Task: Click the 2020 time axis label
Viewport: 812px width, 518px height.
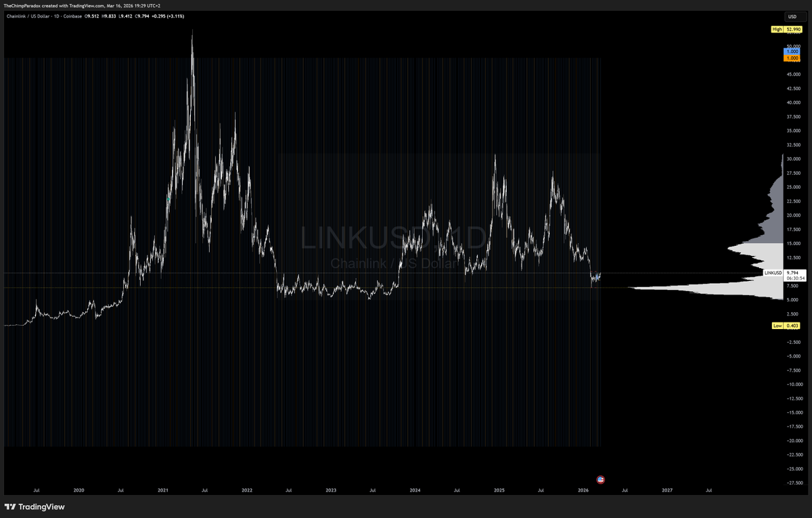Action: pyautogui.click(x=78, y=490)
